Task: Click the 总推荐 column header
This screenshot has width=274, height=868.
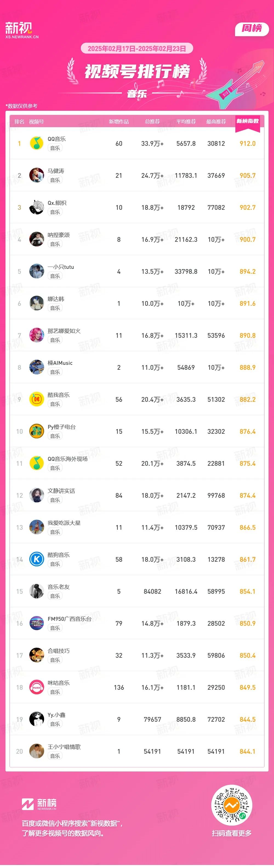Action: click(x=152, y=122)
